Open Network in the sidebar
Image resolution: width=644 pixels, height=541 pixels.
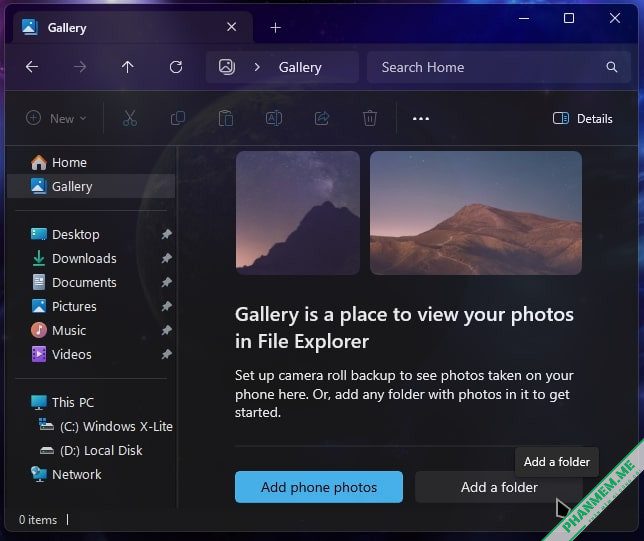91,474
